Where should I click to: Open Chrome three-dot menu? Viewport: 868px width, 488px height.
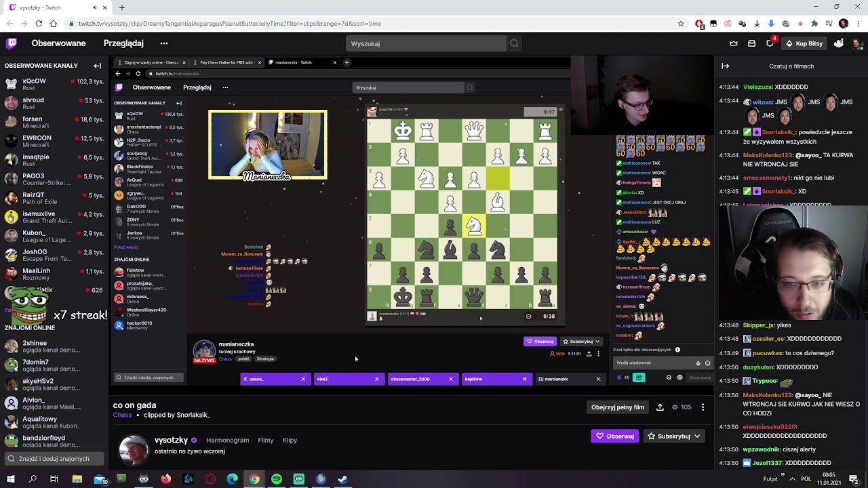pos(858,24)
